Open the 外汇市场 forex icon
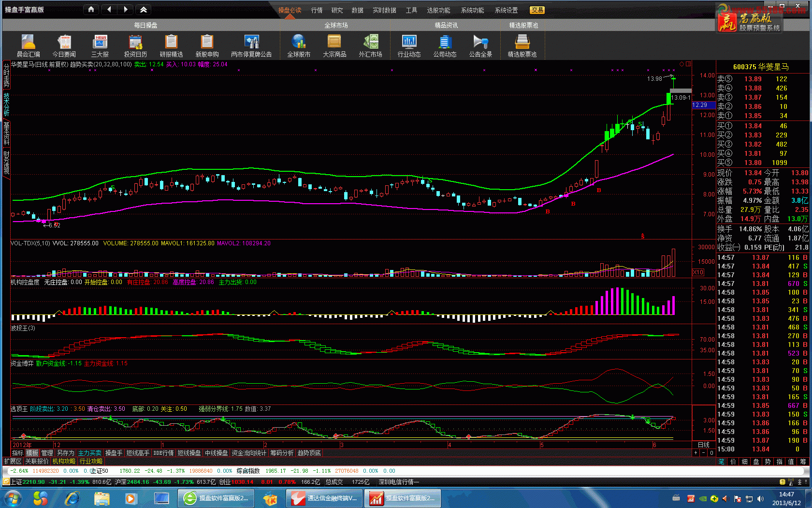The width and height of the screenshot is (812, 508). pos(370,46)
